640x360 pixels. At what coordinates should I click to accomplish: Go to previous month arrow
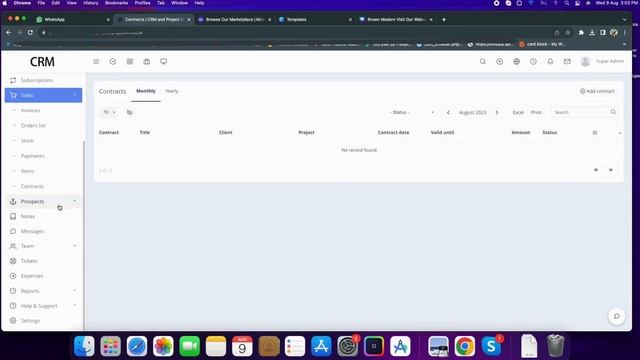point(448,112)
